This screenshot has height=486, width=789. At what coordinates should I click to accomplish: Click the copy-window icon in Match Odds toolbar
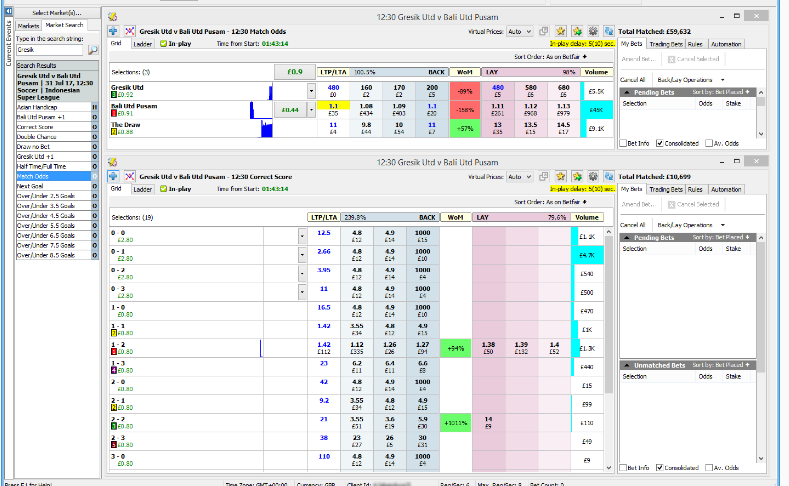tap(543, 31)
